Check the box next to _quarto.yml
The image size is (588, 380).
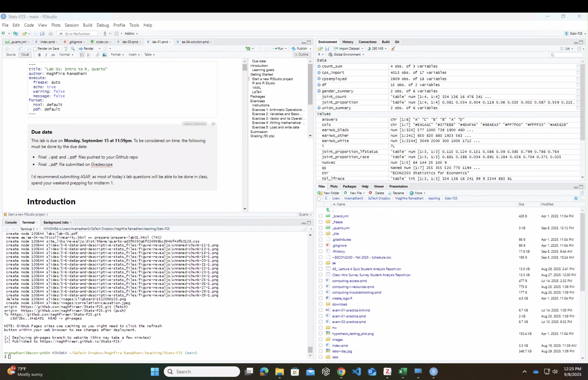tap(320, 228)
